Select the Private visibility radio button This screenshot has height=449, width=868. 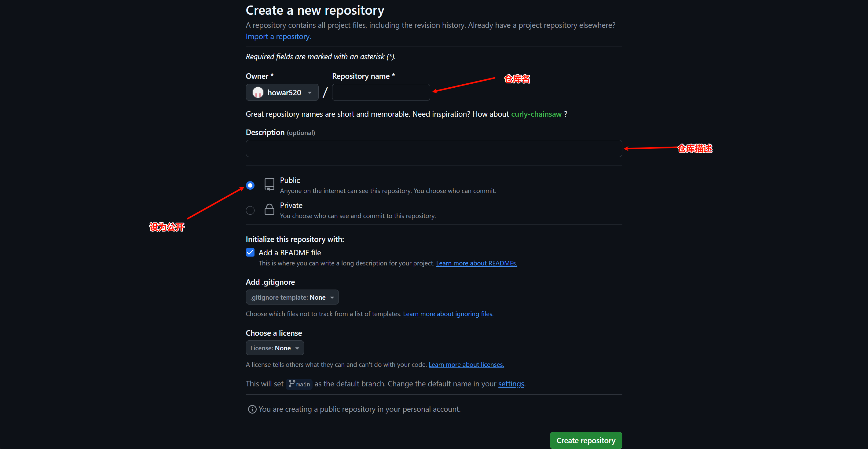click(x=250, y=210)
